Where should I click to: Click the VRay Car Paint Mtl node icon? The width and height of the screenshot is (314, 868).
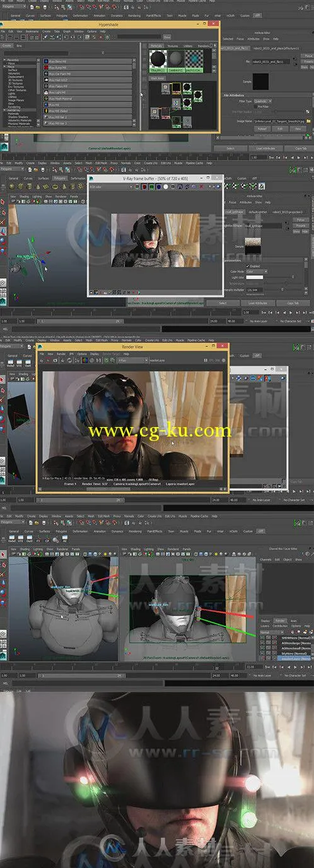46,74
